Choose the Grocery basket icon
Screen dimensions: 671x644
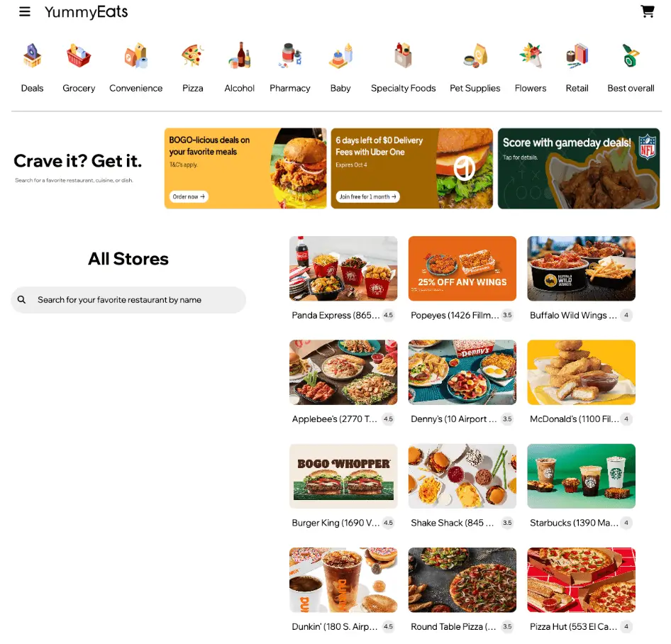(x=79, y=55)
